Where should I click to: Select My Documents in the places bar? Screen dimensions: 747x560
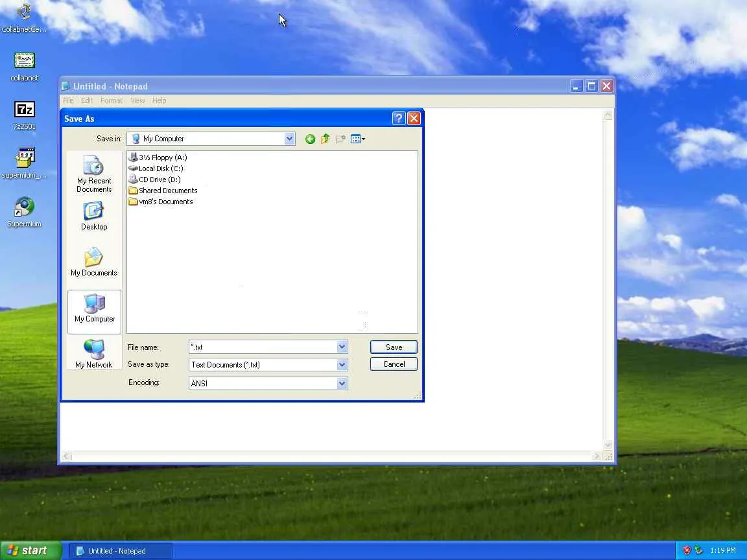94,262
